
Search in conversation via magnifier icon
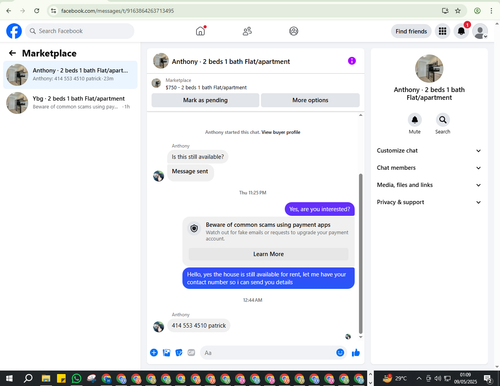pos(443,120)
